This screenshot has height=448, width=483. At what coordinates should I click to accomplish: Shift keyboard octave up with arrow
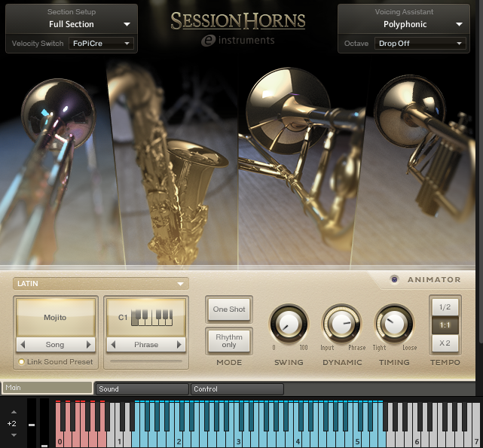(14, 412)
